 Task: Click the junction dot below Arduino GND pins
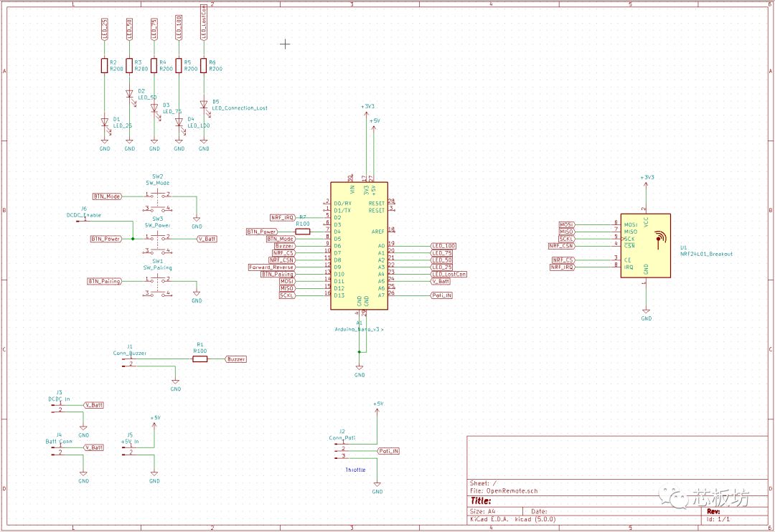click(x=360, y=352)
